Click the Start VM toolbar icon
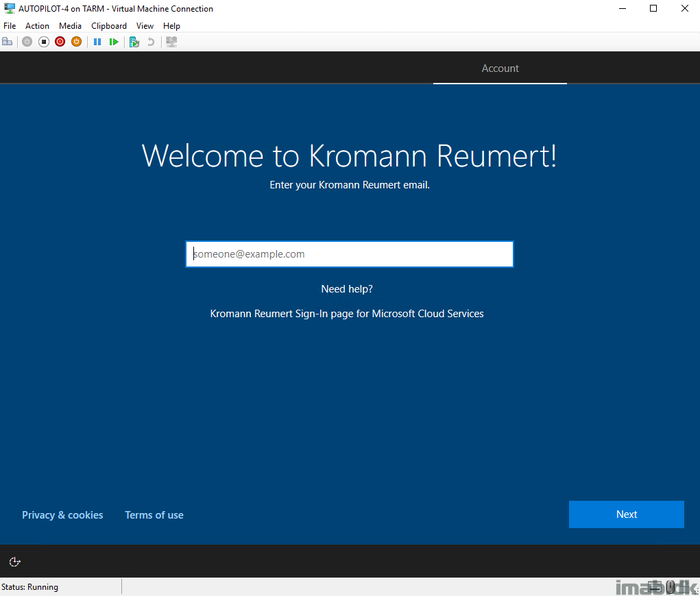This screenshot has width=700, height=596. [x=27, y=42]
